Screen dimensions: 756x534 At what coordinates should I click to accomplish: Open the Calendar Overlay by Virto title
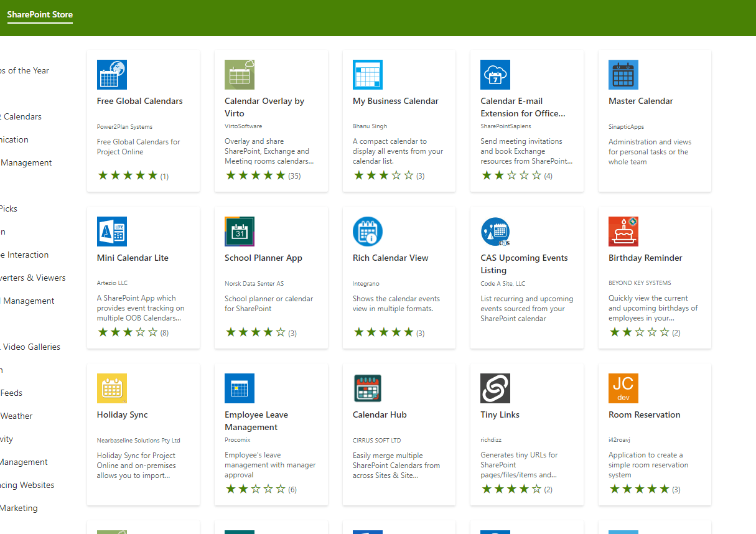pos(264,107)
